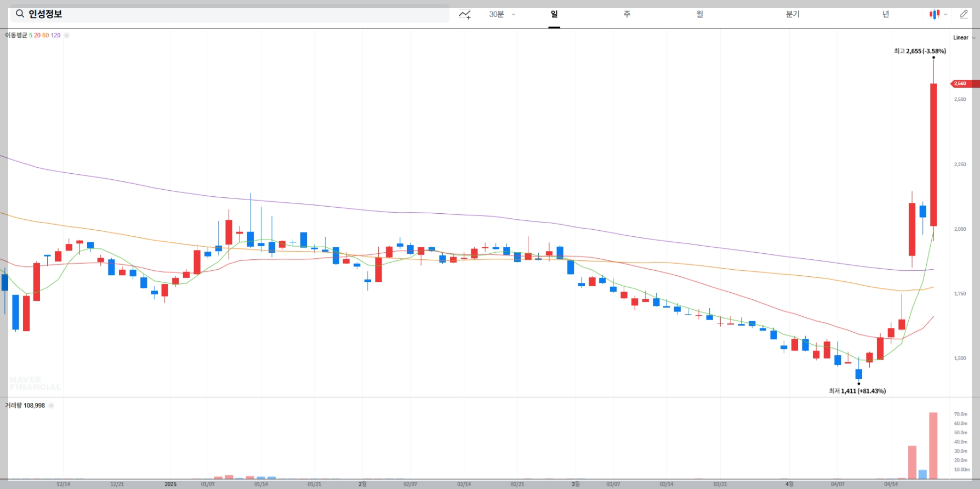
Task: Click the small blue volume bar near 04/14
Action: 922,474
